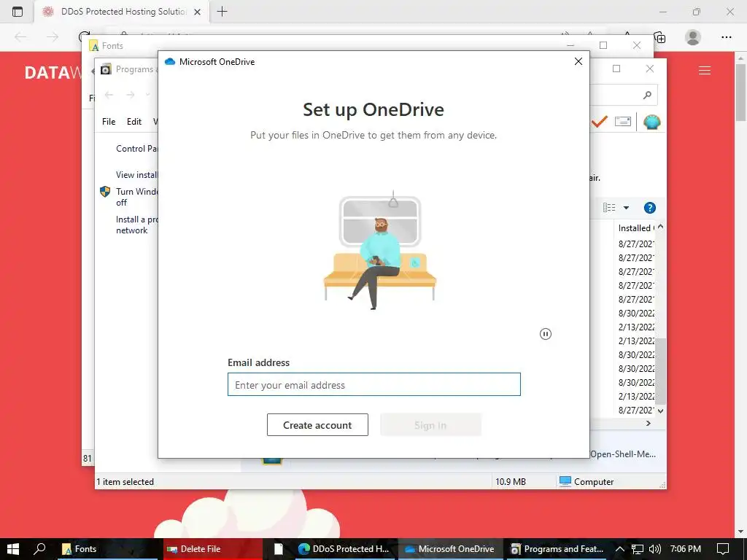The image size is (747, 560).
Task: Click the search magnifier in Programs window
Action: click(x=647, y=96)
